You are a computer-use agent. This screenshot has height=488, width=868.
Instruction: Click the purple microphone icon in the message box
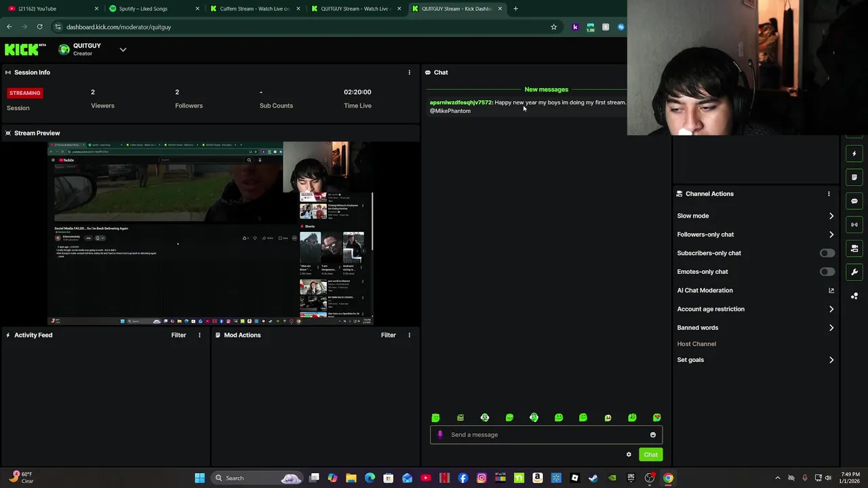[x=440, y=435]
